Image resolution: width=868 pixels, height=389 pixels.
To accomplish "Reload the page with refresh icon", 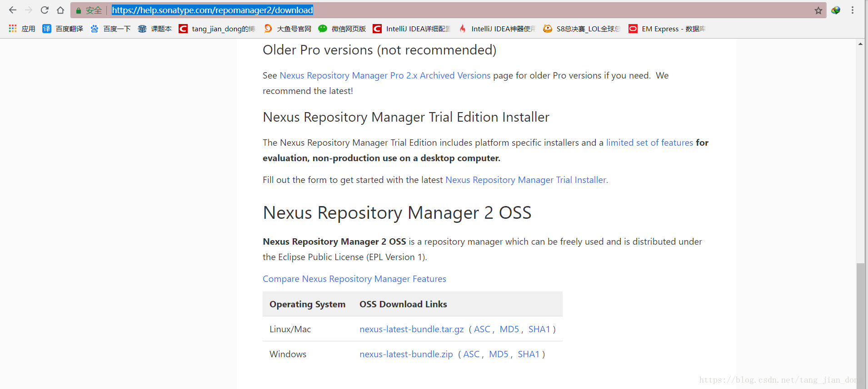I will point(45,10).
